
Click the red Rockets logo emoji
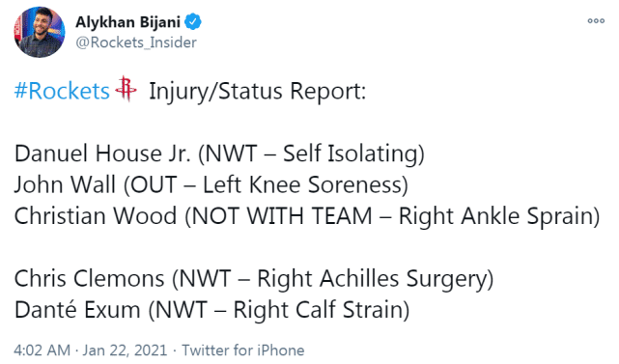[x=126, y=89]
